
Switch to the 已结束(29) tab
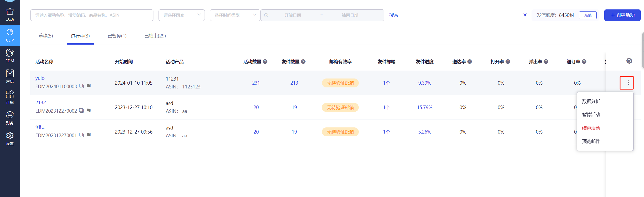point(155,36)
